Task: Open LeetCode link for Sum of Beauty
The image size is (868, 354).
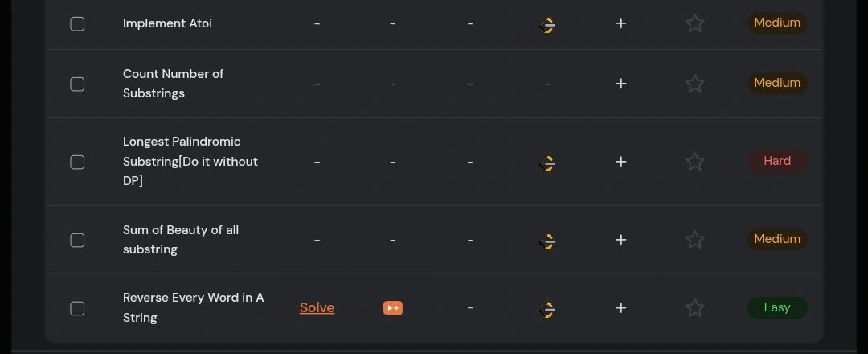Action: [547, 241]
